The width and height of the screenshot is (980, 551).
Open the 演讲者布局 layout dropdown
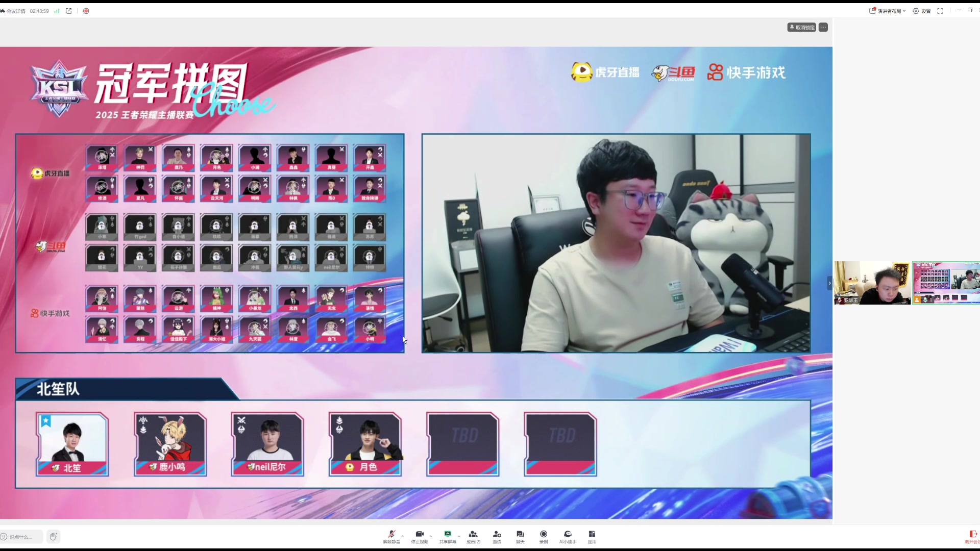(x=888, y=11)
